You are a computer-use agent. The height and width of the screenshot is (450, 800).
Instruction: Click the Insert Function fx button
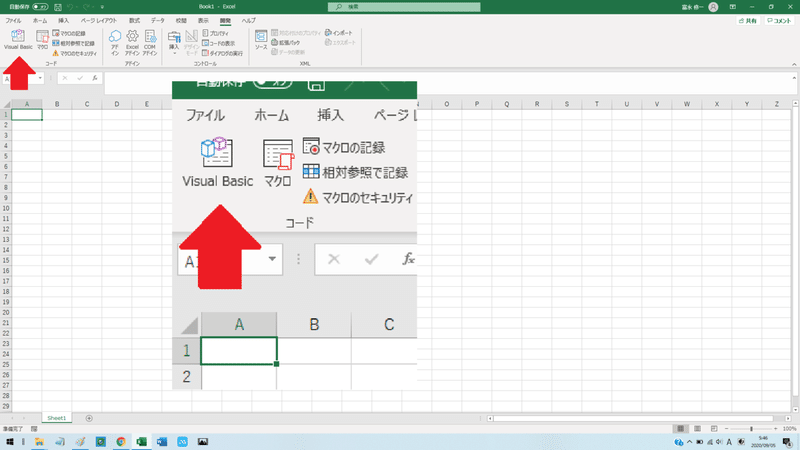click(x=95, y=78)
